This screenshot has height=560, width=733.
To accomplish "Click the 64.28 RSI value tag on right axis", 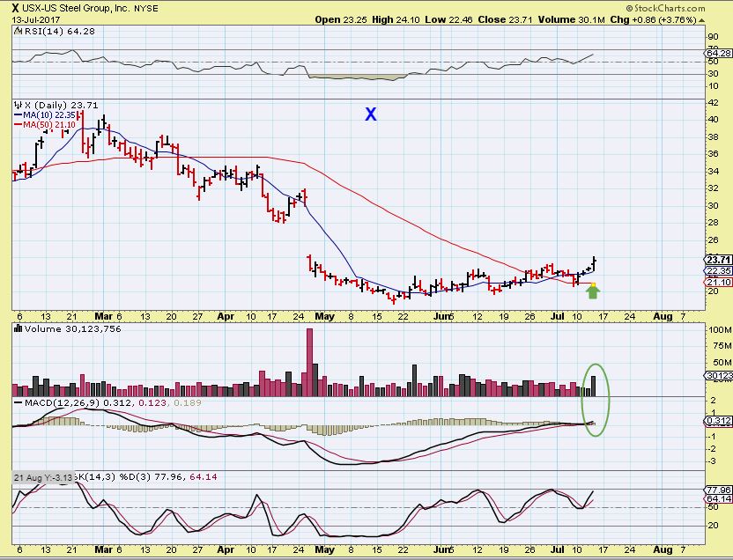I will click(719, 53).
